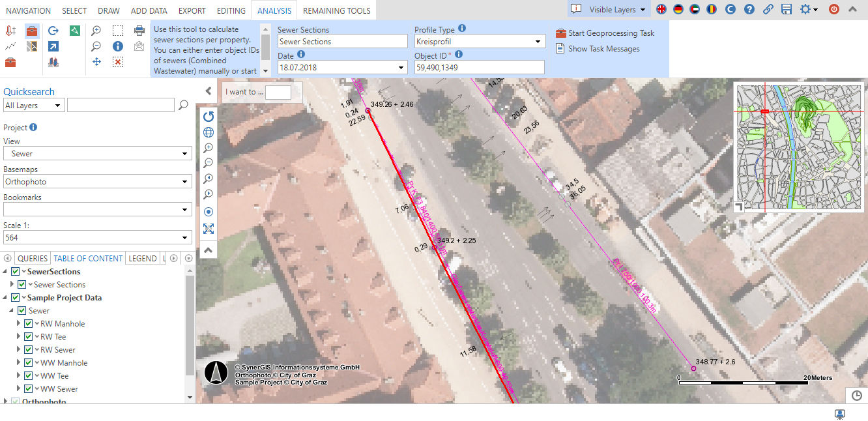
Task: Open the Basemaps dropdown showing Orthophoto
Action: point(98,181)
